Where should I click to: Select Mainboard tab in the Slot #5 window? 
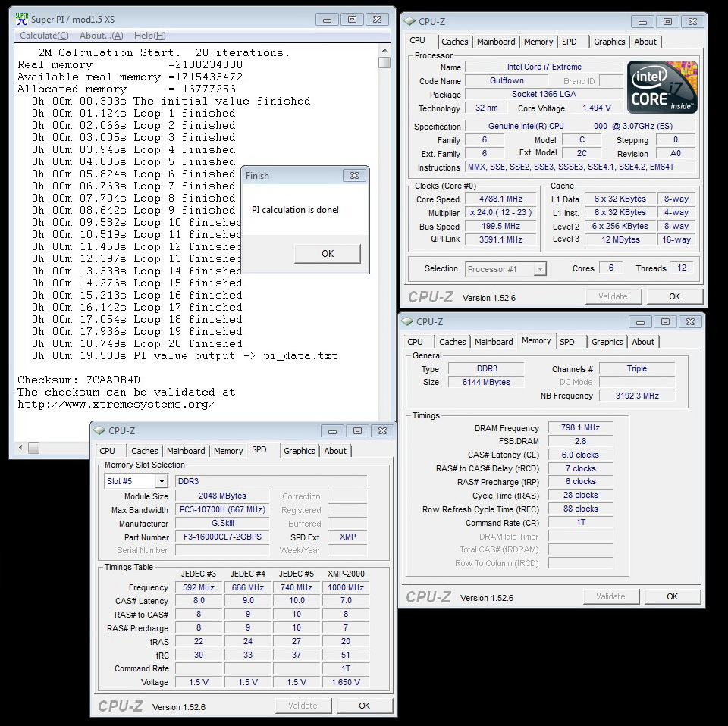tap(186, 451)
